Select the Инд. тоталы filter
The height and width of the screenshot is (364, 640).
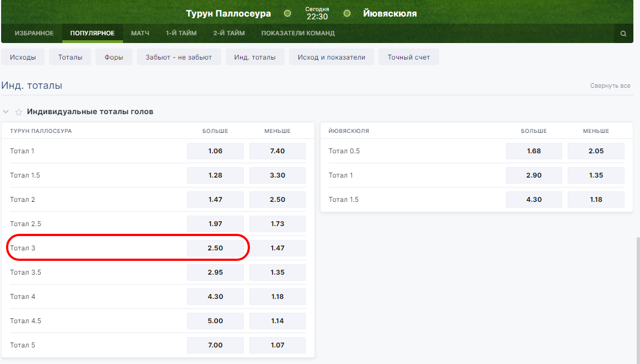point(255,57)
